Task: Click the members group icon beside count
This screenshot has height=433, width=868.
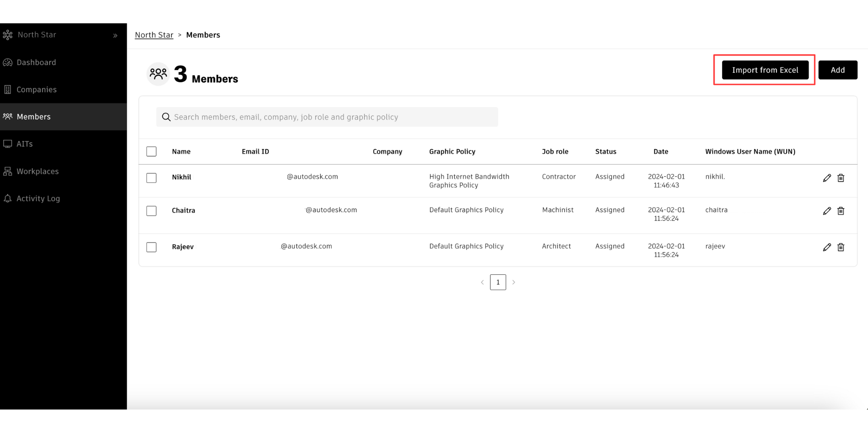Action: click(x=158, y=74)
